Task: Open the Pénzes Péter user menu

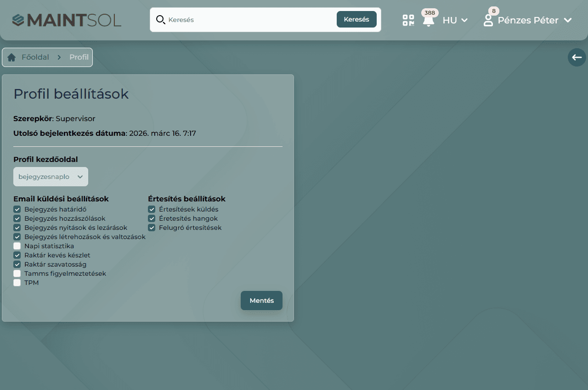Action: [534, 20]
